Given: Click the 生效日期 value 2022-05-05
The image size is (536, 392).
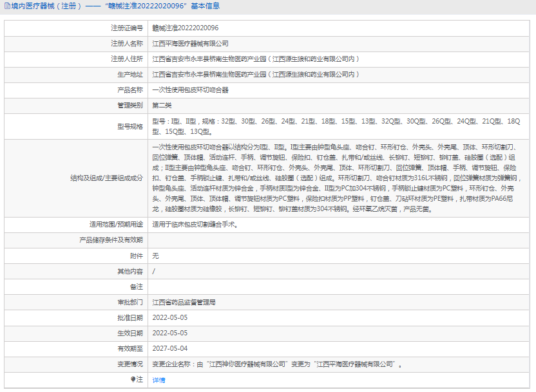Looking at the screenshot, I should click(170, 333).
